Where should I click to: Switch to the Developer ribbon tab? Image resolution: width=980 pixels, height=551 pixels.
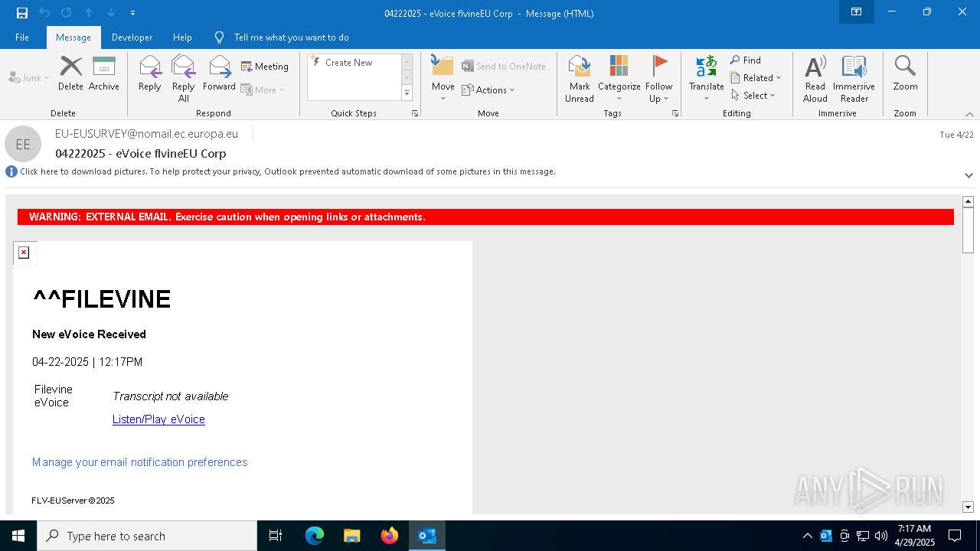click(x=132, y=37)
